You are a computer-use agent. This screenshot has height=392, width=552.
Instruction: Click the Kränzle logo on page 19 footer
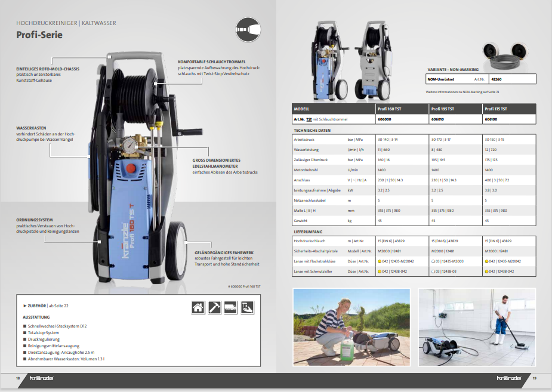click(x=508, y=378)
